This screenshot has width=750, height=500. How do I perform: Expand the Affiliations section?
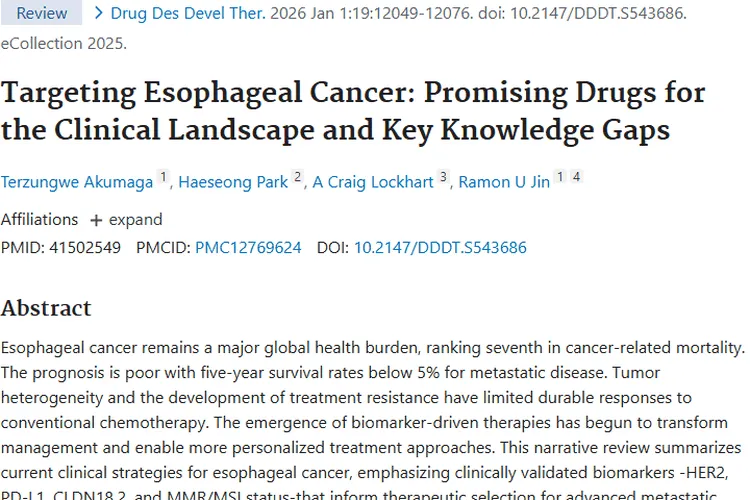point(126,220)
